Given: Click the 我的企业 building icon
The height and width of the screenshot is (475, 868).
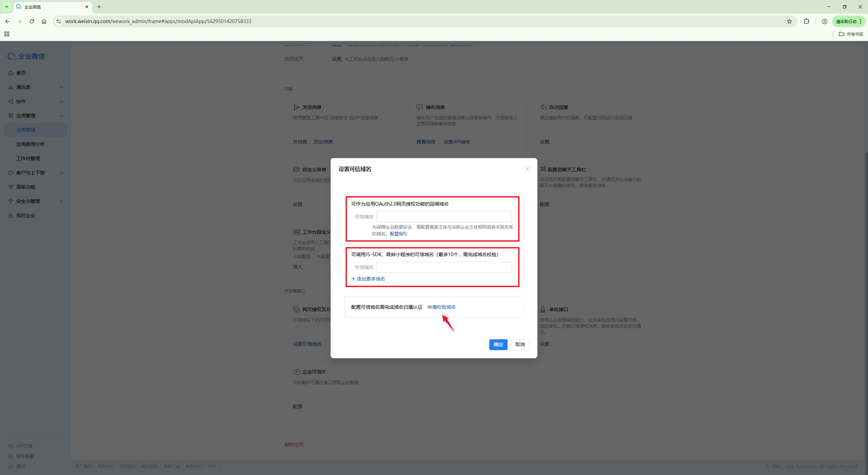Looking at the screenshot, I should tap(11, 215).
